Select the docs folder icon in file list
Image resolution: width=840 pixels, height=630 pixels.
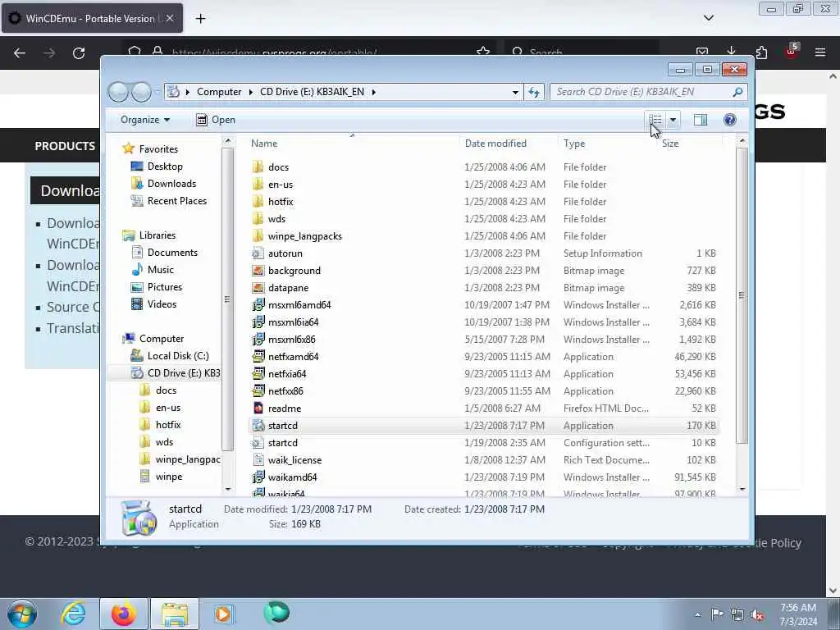pos(258,167)
